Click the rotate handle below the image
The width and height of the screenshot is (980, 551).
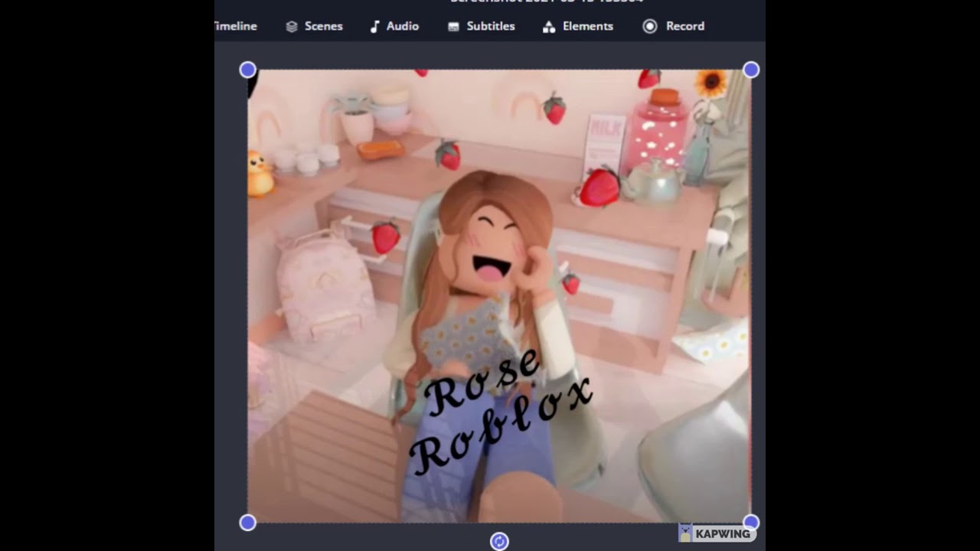pos(499,542)
